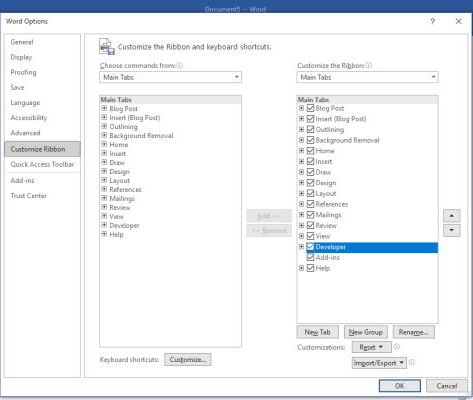The width and height of the screenshot is (473, 400).
Task: Open the Reset dropdown button
Action: (x=372, y=347)
